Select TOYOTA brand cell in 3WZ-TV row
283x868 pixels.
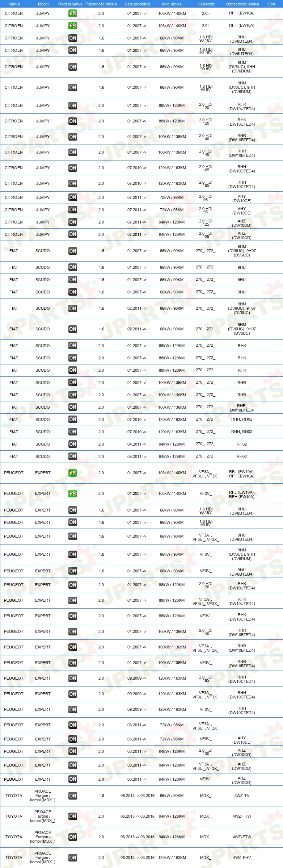[14, 796]
